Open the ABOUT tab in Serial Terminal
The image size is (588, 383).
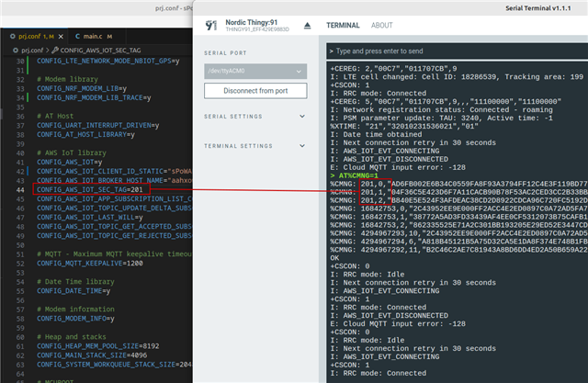[x=382, y=26]
